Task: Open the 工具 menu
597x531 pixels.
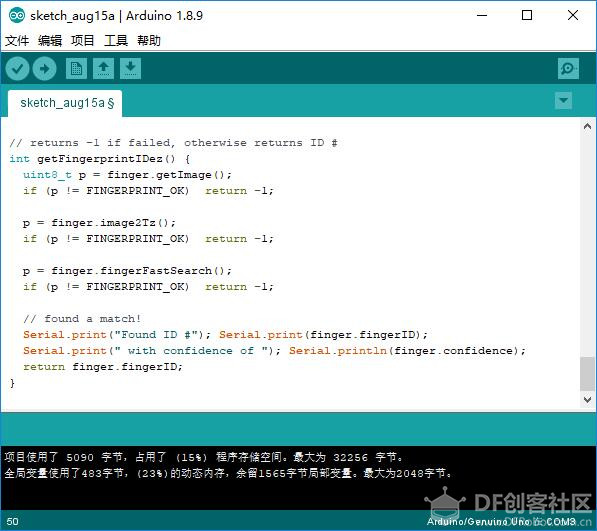Action: pyautogui.click(x=116, y=40)
